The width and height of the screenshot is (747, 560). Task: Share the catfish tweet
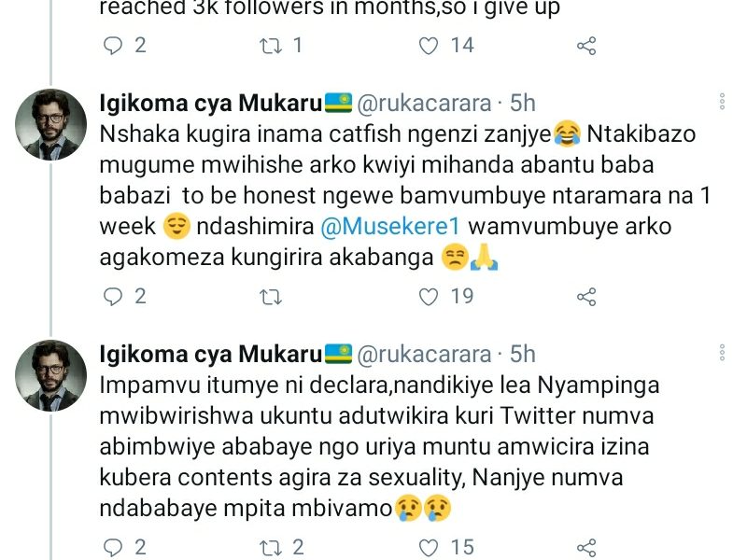586,297
